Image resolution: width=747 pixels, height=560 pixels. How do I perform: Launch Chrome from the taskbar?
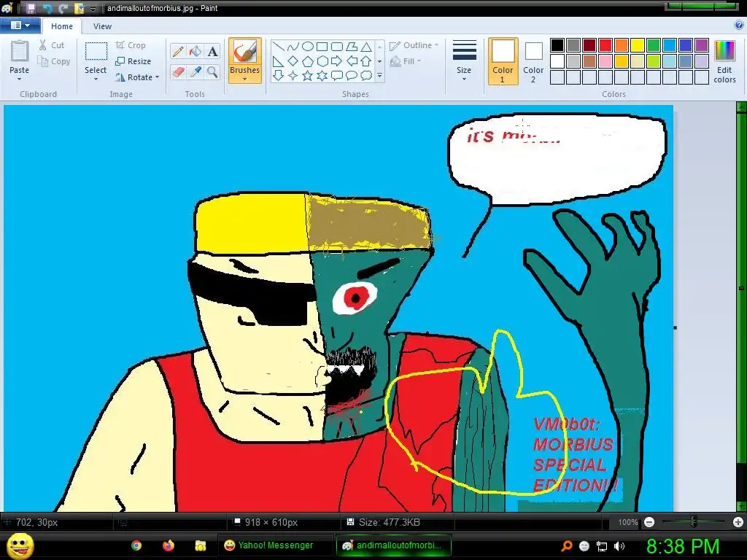(136, 545)
